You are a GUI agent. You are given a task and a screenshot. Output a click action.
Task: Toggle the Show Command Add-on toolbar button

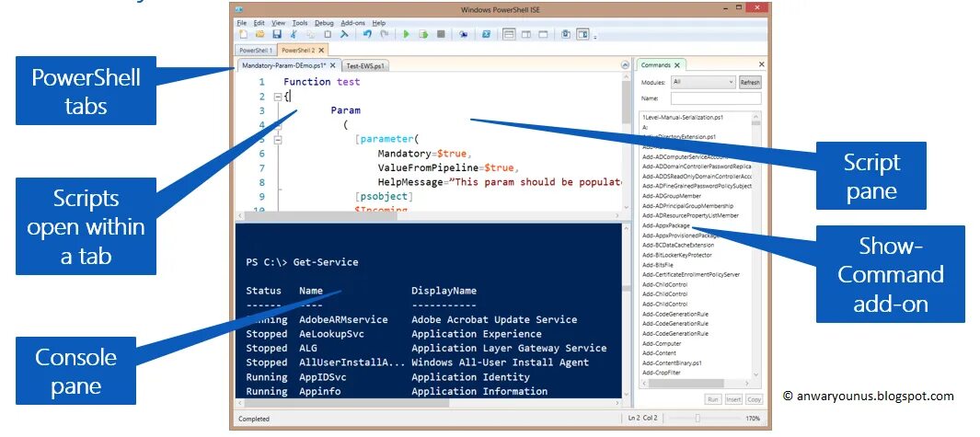[x=582, y=34]
